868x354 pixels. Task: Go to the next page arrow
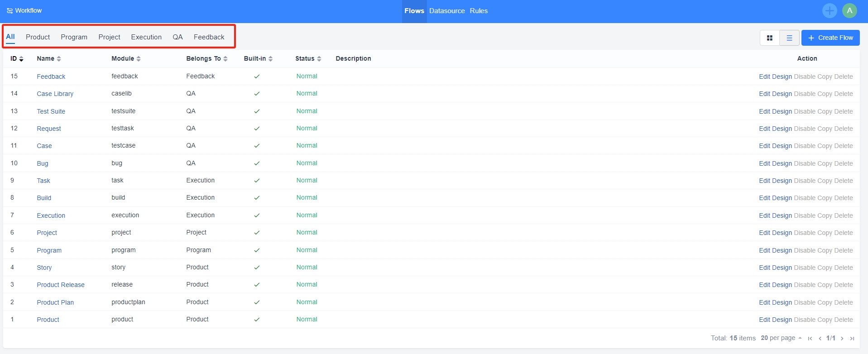842,338
